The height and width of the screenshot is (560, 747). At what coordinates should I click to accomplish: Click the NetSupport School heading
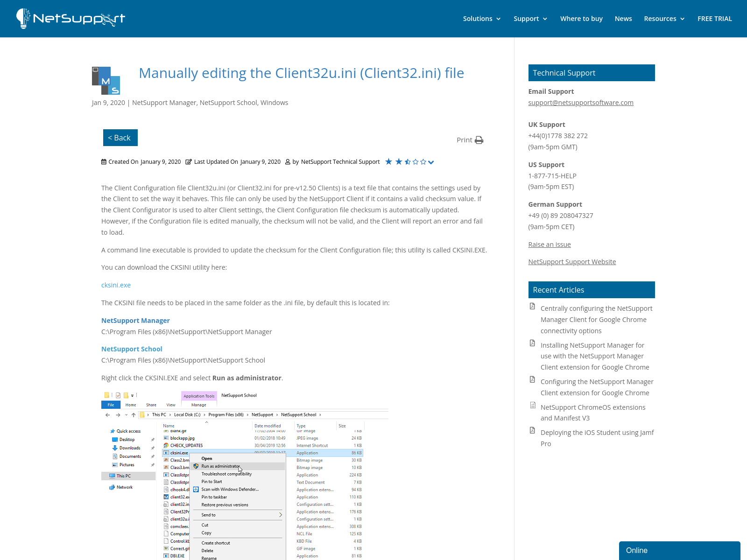point(132,349)
